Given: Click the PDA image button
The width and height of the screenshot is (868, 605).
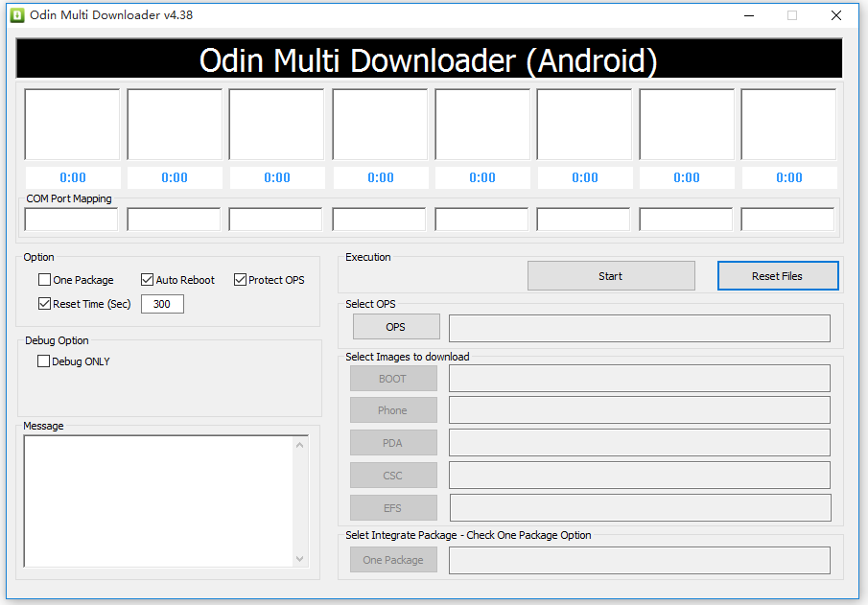Looking at the screenshot, I should point(393,443).
